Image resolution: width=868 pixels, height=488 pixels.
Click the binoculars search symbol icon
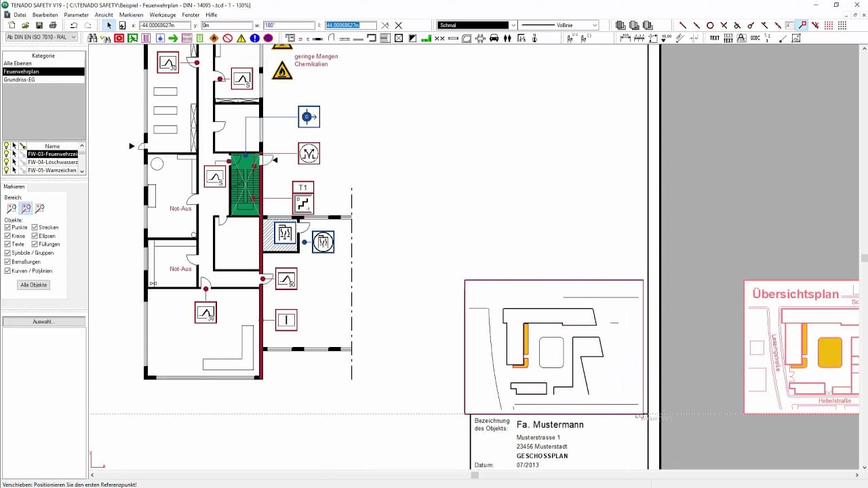pyautogui.click(x=91, y=38)
